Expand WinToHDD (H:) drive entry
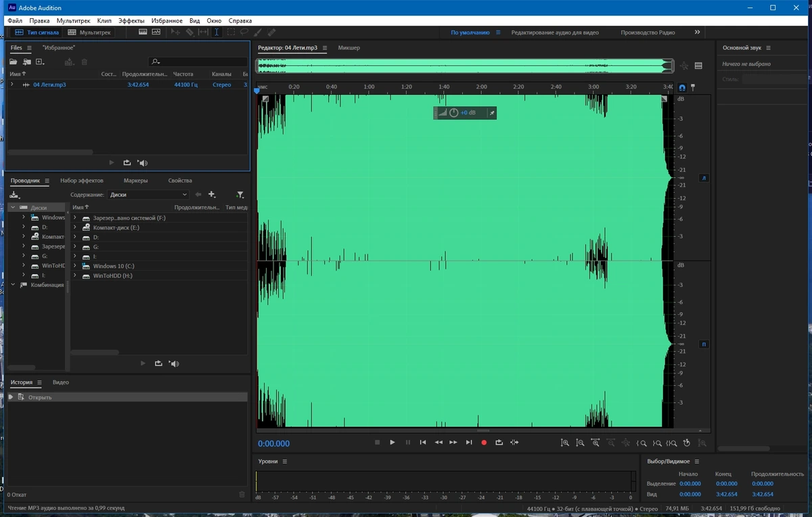The image size is (812, 517). pyautogui.click(x=76, y=275)
